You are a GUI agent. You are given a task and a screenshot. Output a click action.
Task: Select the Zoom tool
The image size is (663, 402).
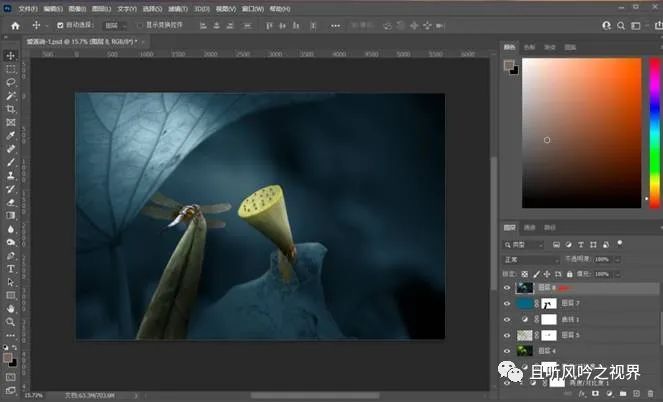coord(11,322)
